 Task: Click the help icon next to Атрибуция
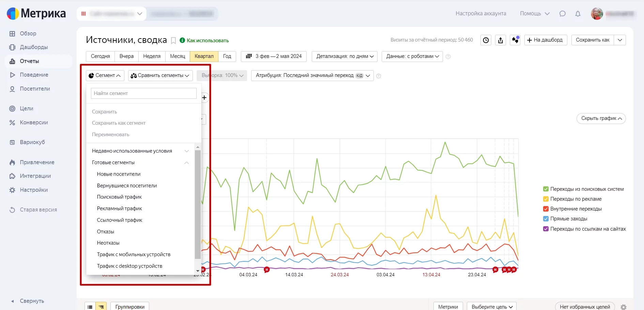pos(379,76)
